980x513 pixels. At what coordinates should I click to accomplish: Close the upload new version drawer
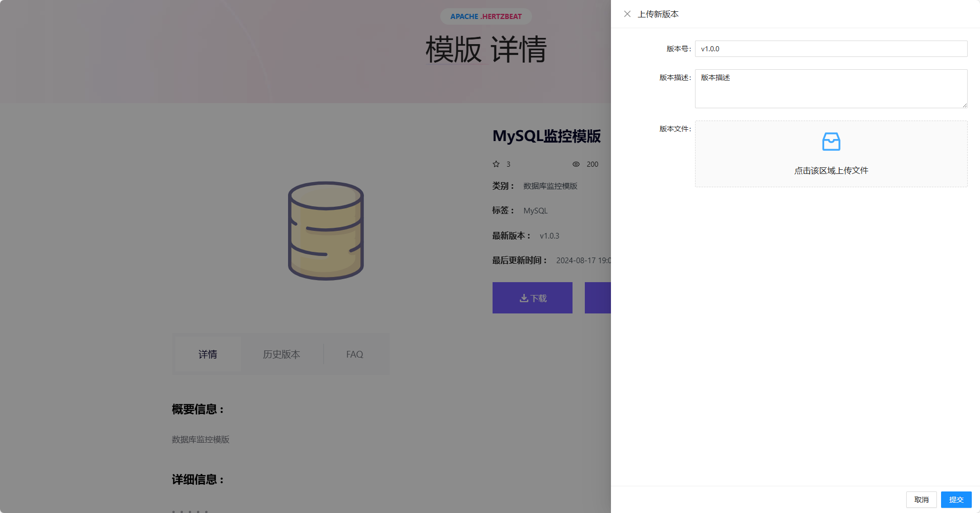[x=627, y=14]
